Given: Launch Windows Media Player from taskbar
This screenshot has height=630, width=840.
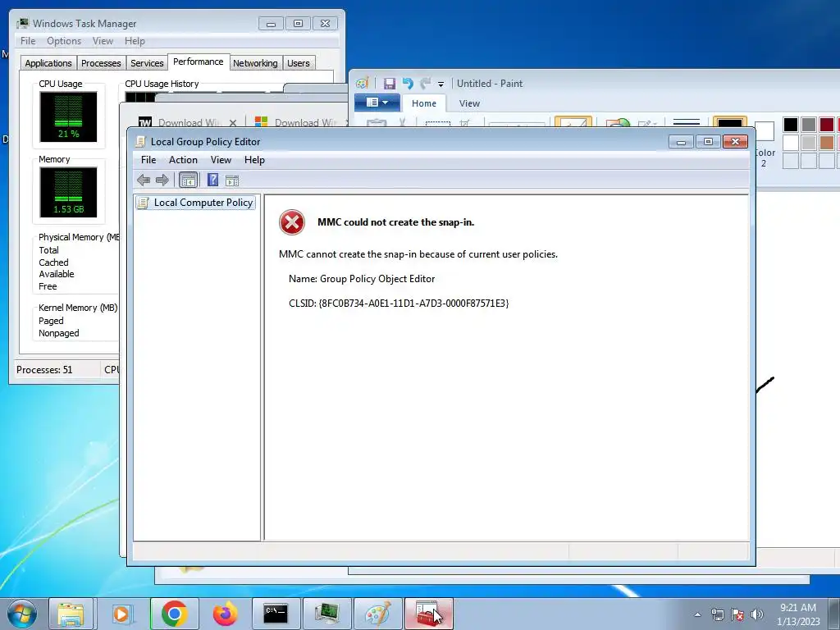Looking at the screenshot, I should (121, 614).
